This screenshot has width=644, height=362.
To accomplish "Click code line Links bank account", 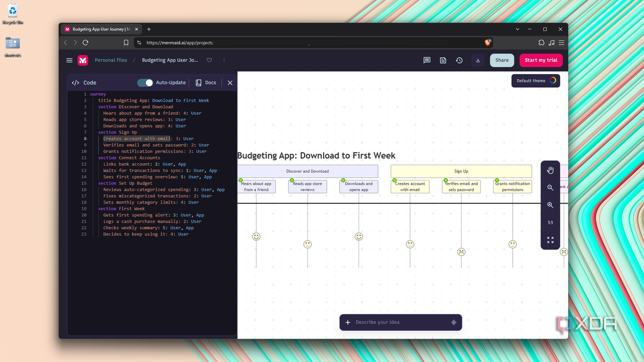I will pos(145,164).
